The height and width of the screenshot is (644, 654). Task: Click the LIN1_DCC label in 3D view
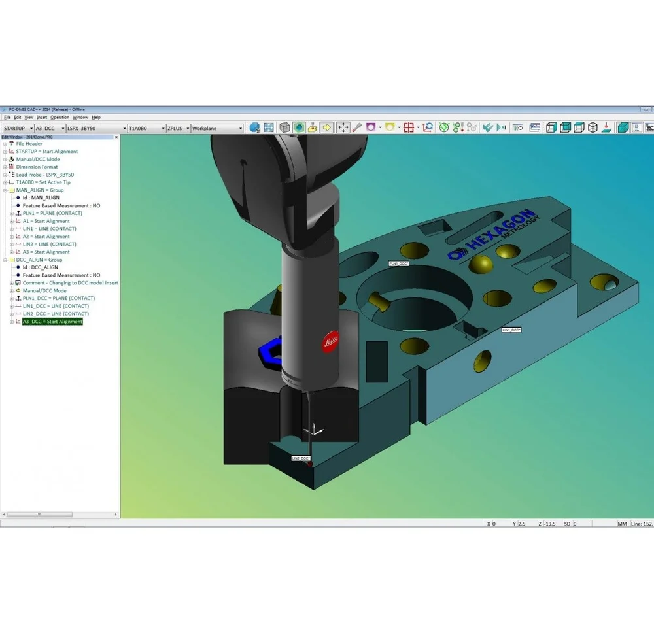click(x=511, y=330)
